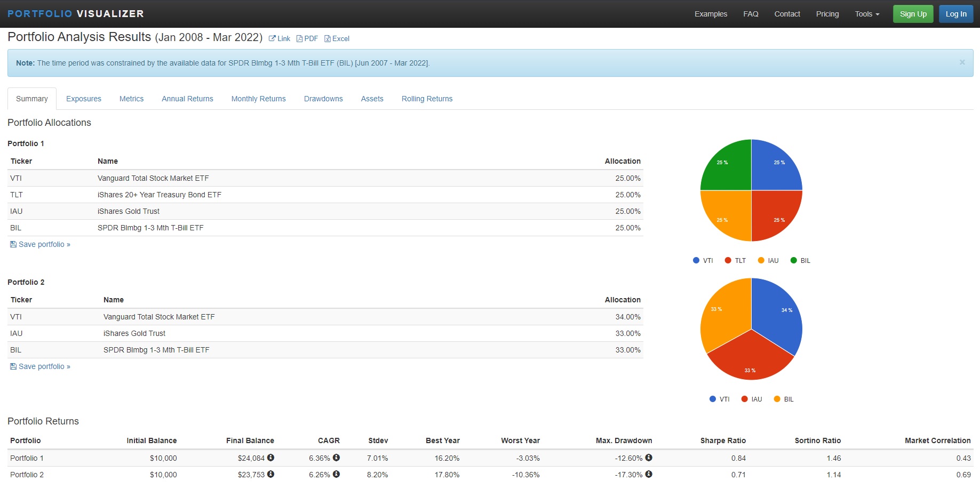The width and height of the screenshot is (980, 489).
Task: Click market correlation value 0.43
Action: 963,458
